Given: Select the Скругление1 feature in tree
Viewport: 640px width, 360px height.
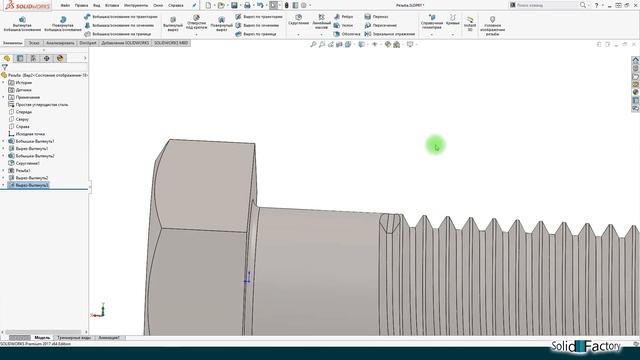Looking at the screenshot, I should [x=24, y=163].
